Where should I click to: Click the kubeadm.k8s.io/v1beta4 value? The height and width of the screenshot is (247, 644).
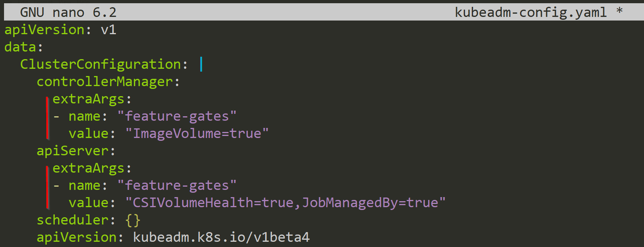coord(221,237)
